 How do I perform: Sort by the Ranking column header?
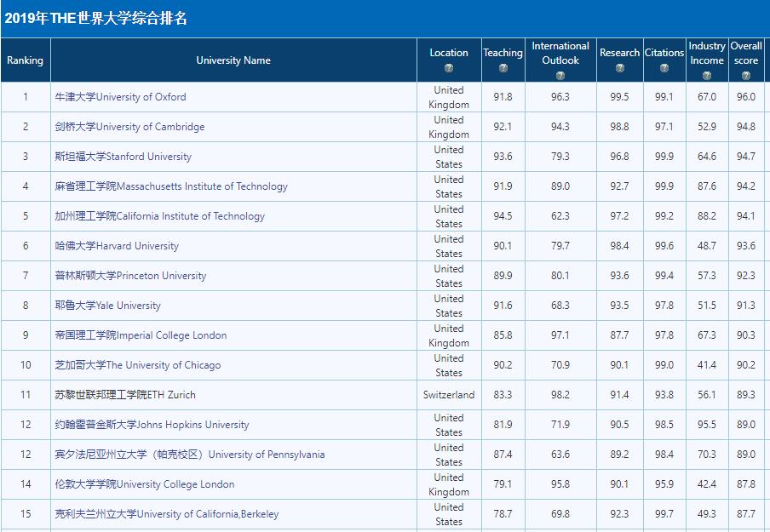pos(25,60)
